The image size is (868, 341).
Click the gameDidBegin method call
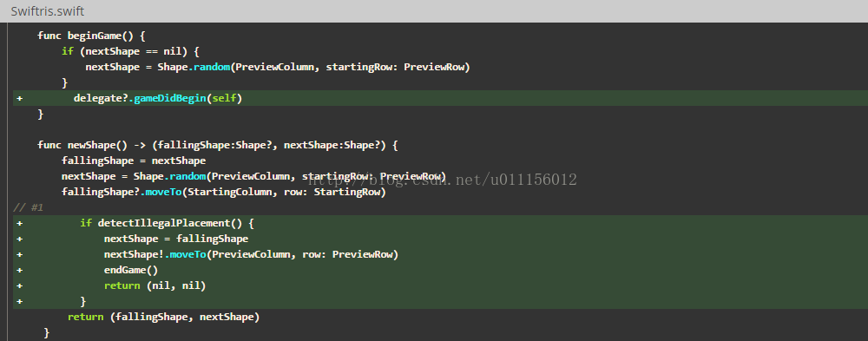[171, 98]
